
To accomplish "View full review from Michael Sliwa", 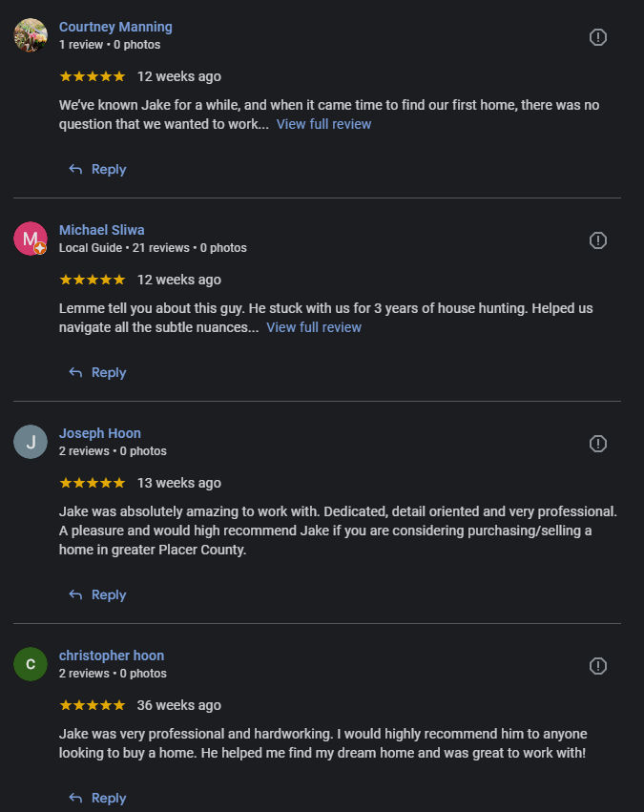I will [314, 327].
